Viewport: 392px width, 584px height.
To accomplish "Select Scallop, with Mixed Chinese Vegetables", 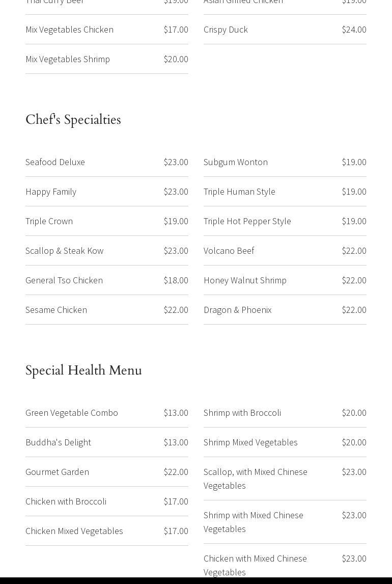I will click(x=256, y=479).
